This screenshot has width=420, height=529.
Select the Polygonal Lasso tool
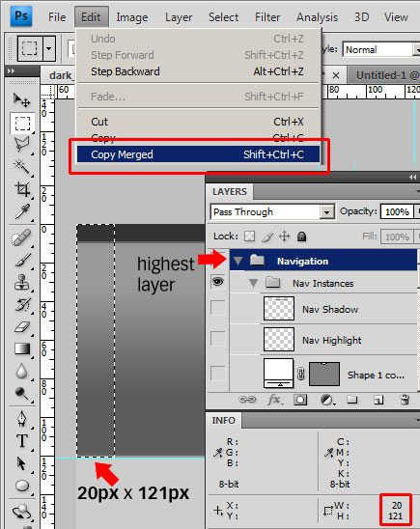click(22, 145)
